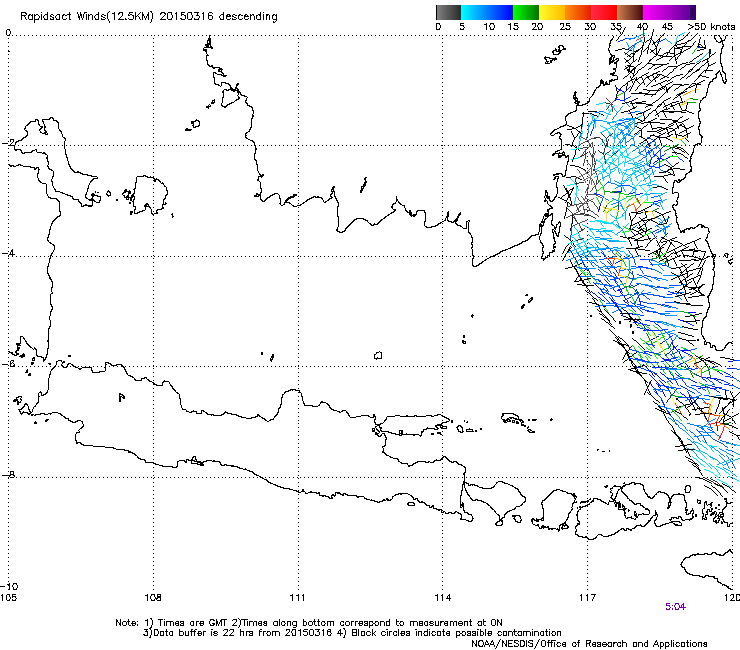Click the '-8' latitude axis label

(8, 475)
